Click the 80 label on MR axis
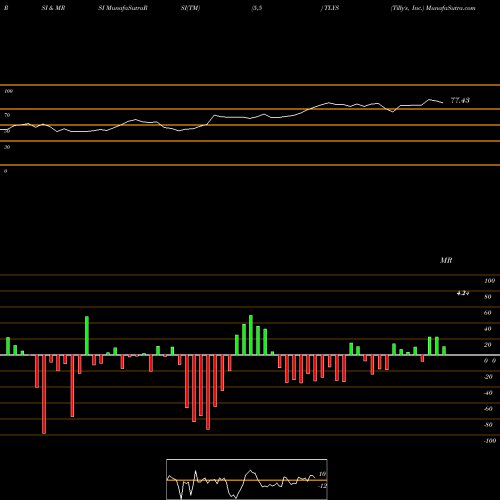Image resolution: width=500 pixels, height=500 pixels. pos(487,297)
